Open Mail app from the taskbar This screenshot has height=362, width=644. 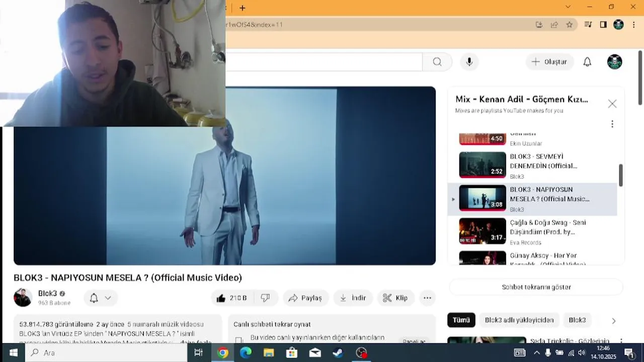point(315,352)
